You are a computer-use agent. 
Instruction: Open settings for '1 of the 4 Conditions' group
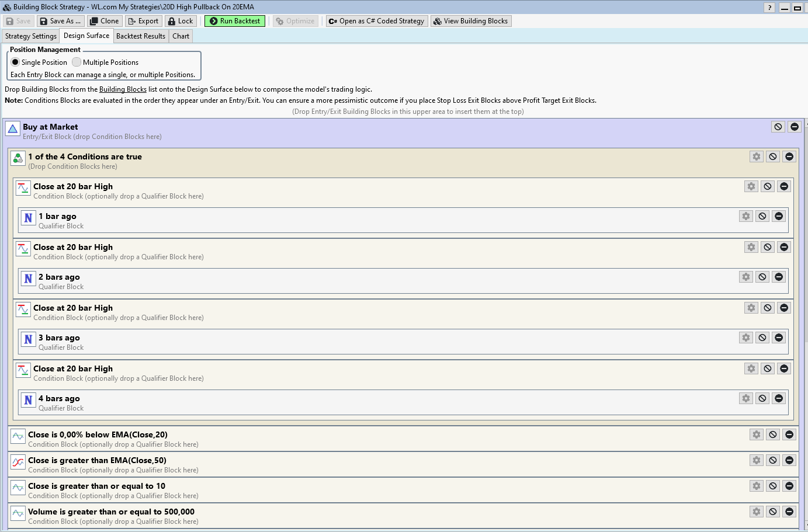click(757, 157)
